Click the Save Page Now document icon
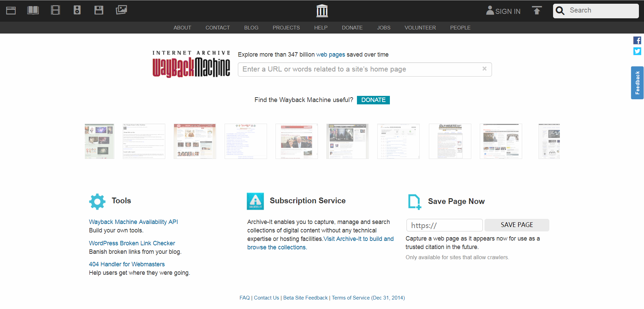 click(x=415, y=202)
